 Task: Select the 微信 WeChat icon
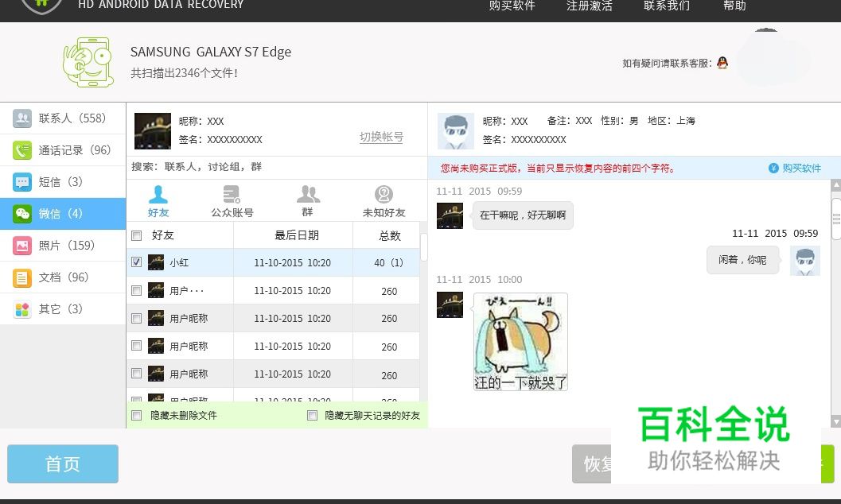(22, 214)
